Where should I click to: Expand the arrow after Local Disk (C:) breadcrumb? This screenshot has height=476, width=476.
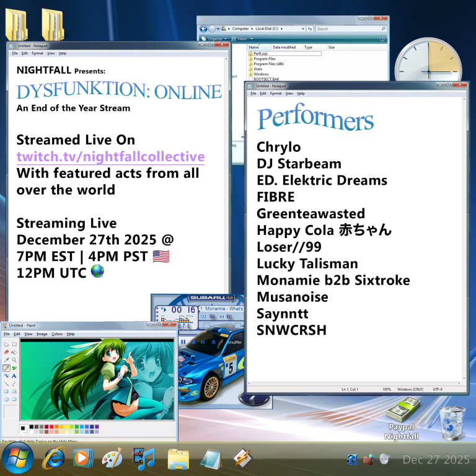click(282, 29)
